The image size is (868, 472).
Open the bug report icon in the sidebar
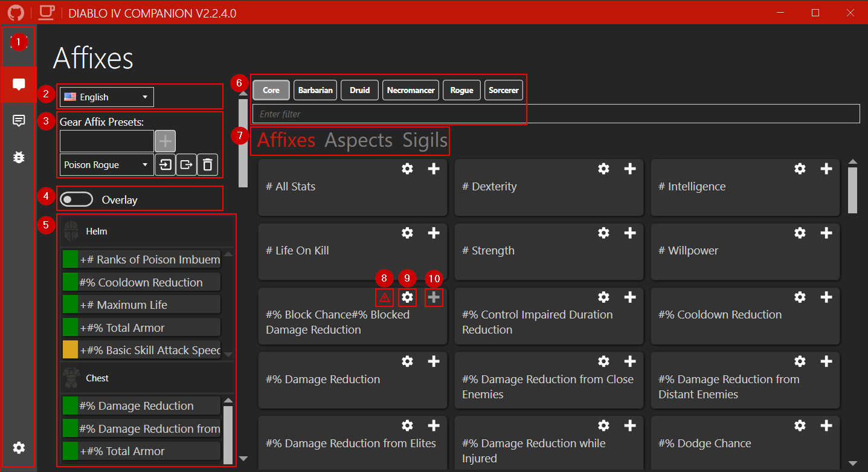point(18,157)
